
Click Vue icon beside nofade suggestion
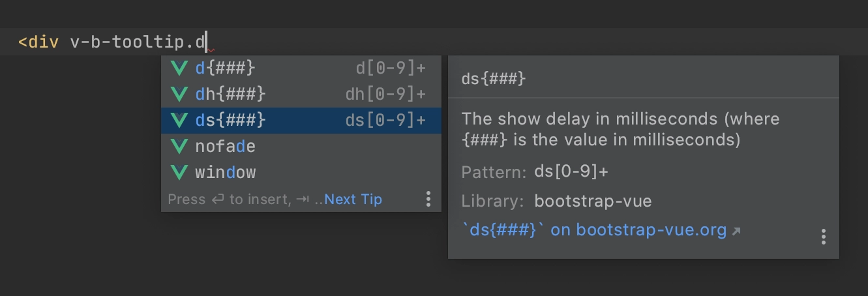click(179, 147)
